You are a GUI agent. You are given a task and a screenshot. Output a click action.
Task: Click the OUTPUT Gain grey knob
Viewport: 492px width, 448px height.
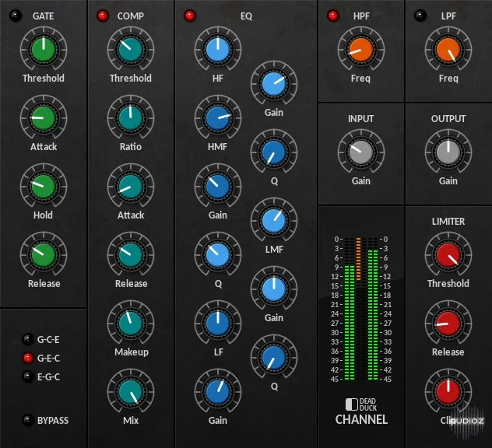point(448,152)
